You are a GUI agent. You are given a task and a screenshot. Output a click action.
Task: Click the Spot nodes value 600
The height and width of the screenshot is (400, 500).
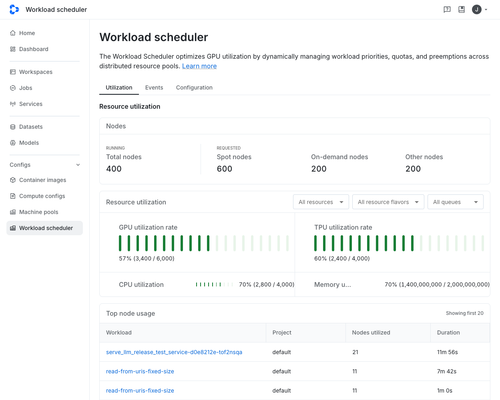pyautogui.click(x=224, y=169)
